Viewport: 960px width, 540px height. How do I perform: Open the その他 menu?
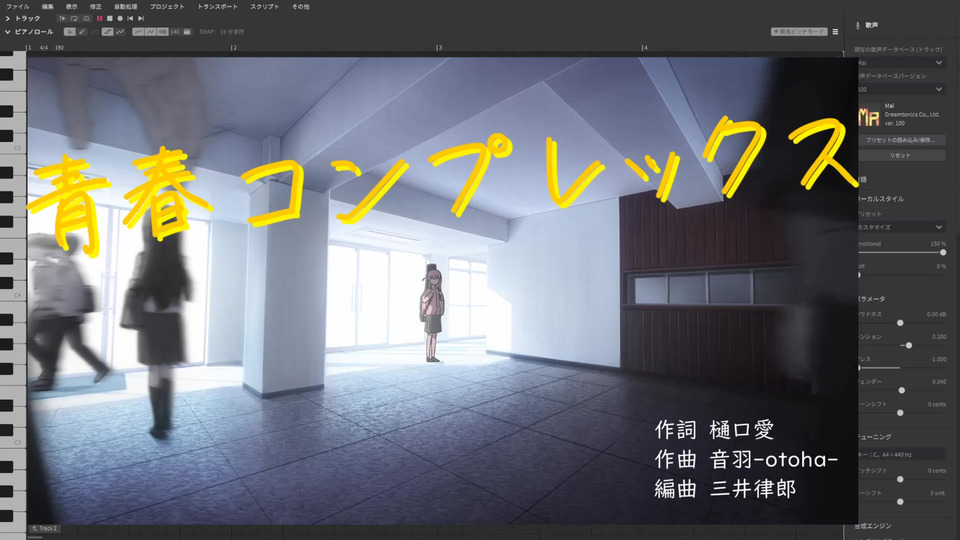[301, 7]
